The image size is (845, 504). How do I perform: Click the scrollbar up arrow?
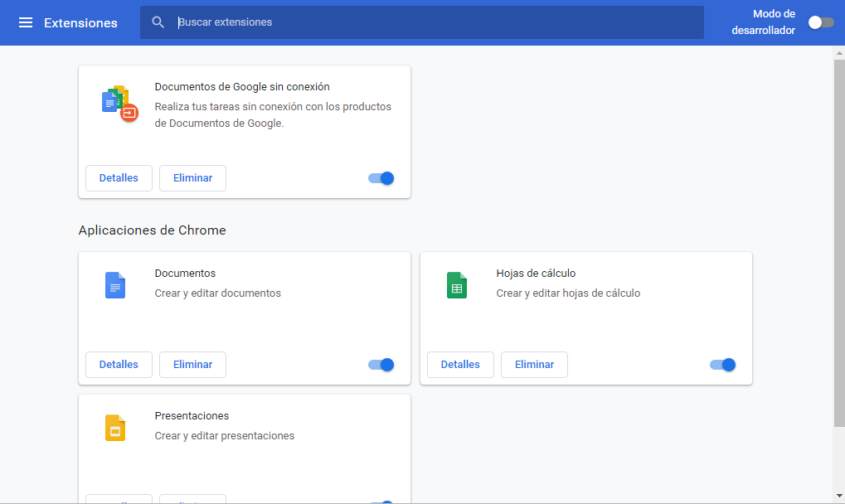pos(839,53)
